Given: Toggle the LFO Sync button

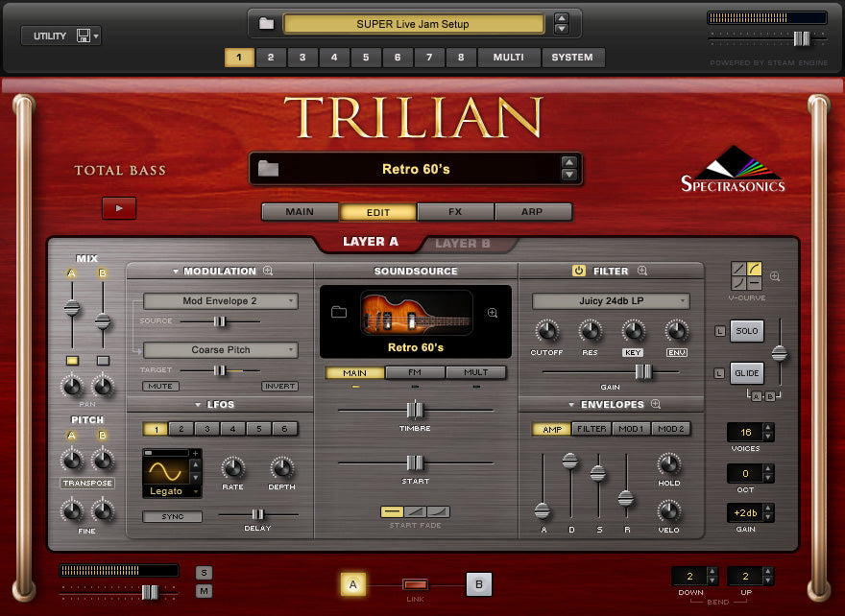Looking at the screenshot, I should click(172, 516).
